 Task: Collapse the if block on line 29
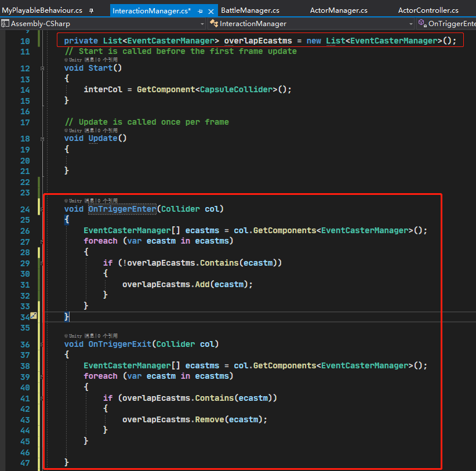(x=42, y=263)
